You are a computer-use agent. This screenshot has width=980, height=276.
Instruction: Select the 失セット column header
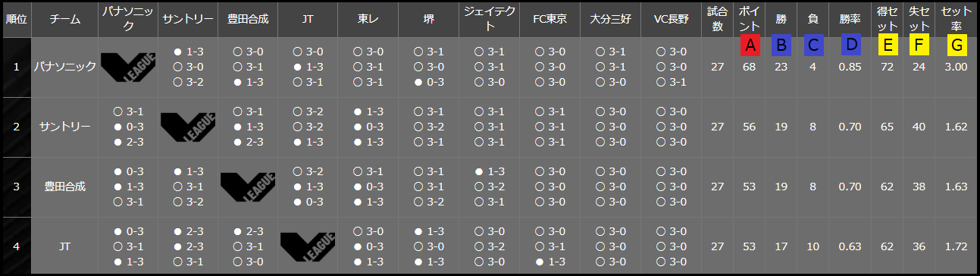[x=919, y=20]
